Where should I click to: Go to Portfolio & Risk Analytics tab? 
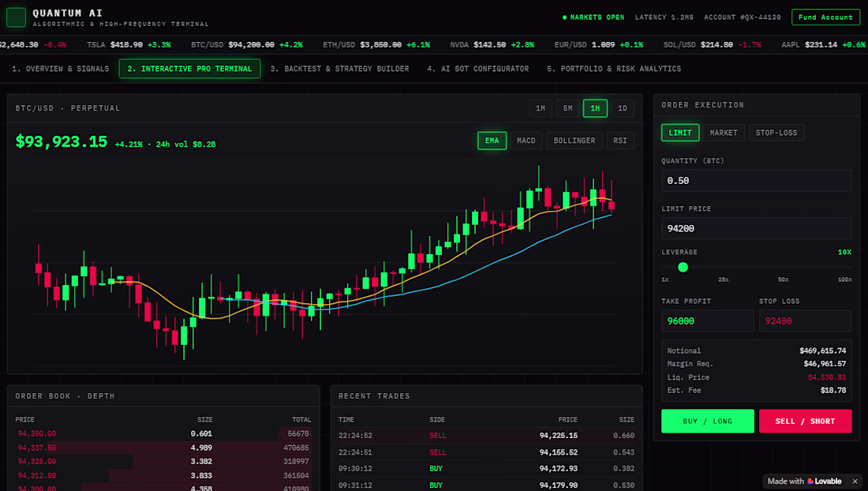[614, 69]
